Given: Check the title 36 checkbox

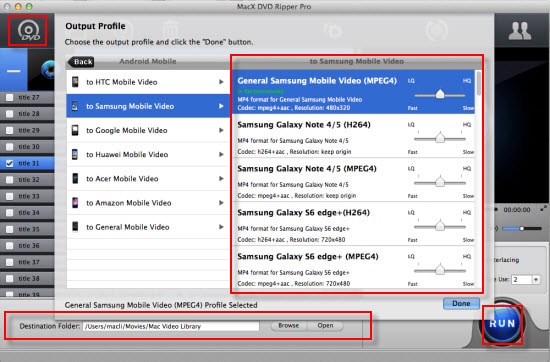Looking at the screenshot, I should (10, 246).
